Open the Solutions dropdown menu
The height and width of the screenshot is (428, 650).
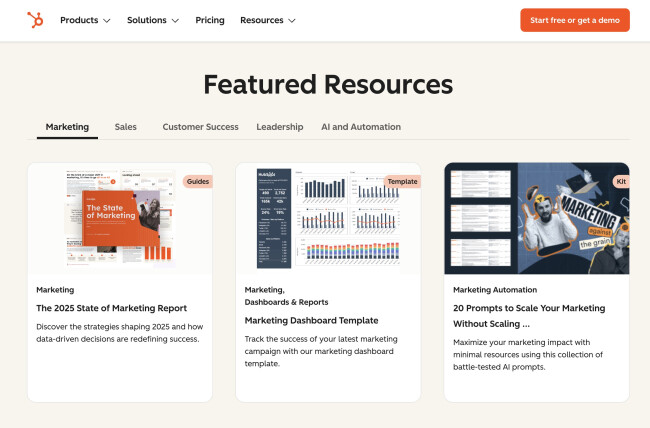click(153, 20)
